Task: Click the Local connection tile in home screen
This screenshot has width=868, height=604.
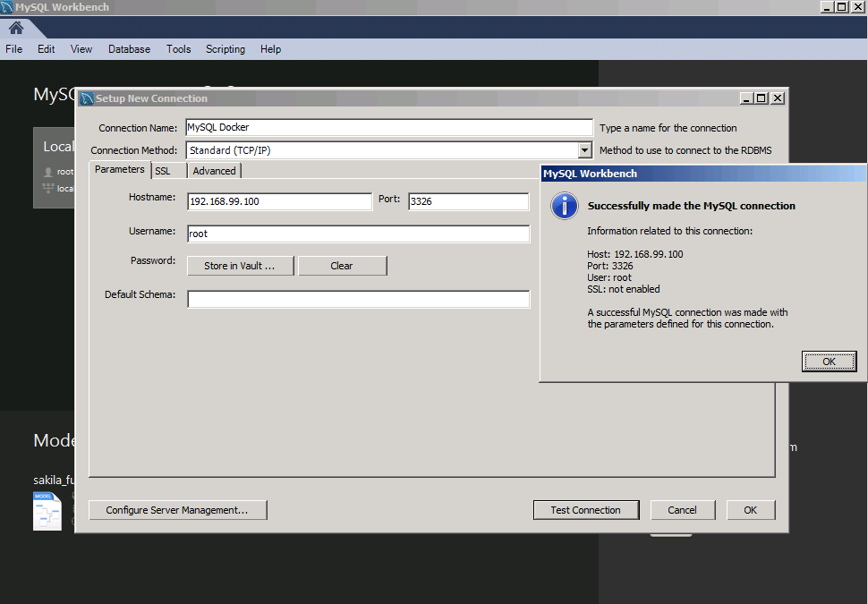Action: click(x=54, y=167)
